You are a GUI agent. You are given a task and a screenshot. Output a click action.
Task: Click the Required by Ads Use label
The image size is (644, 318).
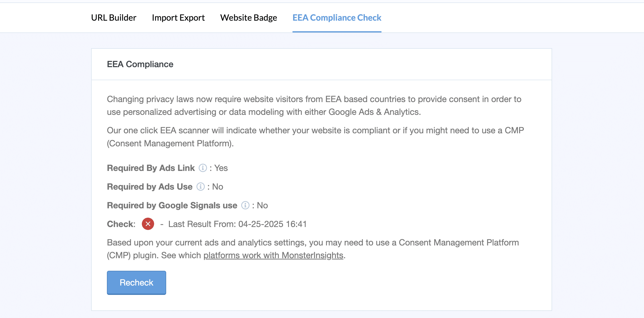149,187
